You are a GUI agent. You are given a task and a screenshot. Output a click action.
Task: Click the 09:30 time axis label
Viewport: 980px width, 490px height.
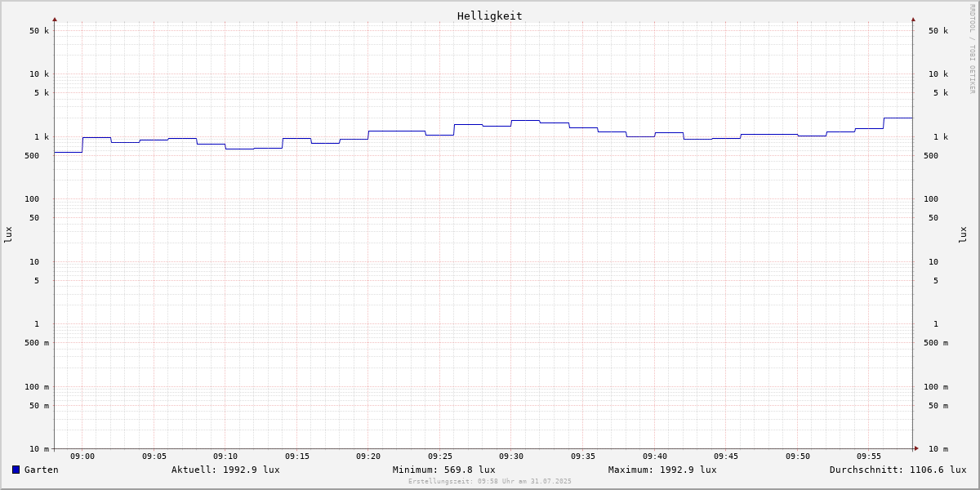[511, 457]
